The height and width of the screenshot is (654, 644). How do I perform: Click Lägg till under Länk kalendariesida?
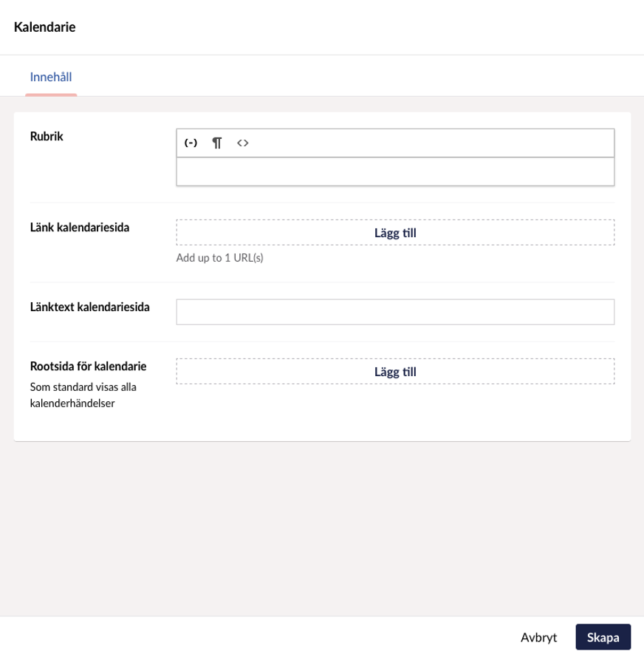click(x=395, y=232)
